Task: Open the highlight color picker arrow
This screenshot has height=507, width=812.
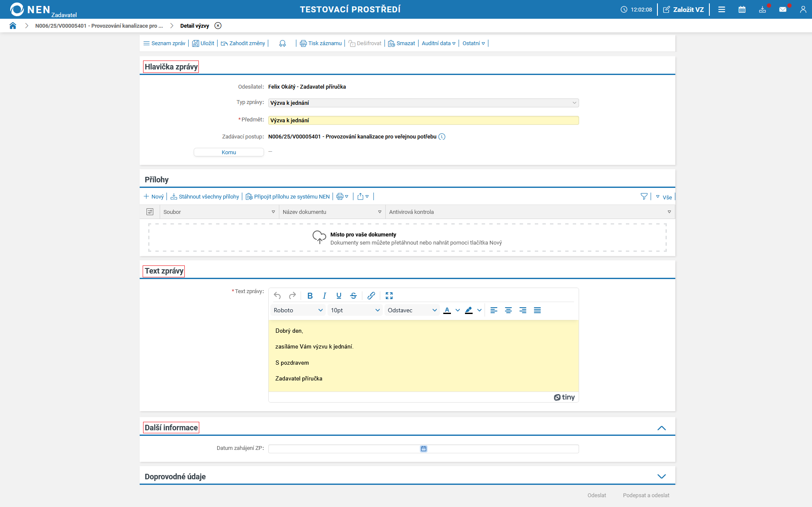Action: pos(479,310)
